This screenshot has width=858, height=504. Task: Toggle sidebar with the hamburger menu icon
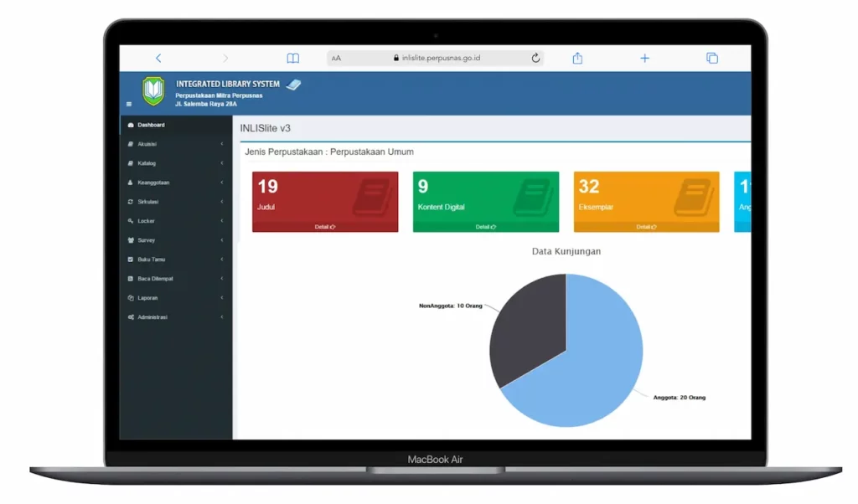click(129, 105)
